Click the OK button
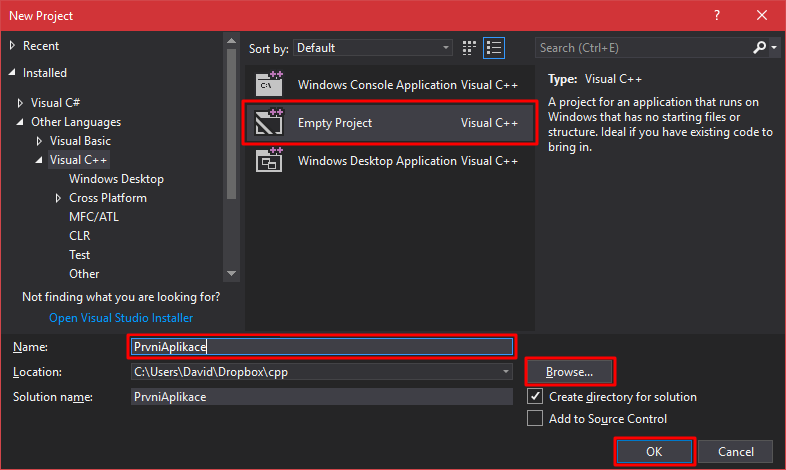This screenshot has height=470, width=786. point(654,451)
